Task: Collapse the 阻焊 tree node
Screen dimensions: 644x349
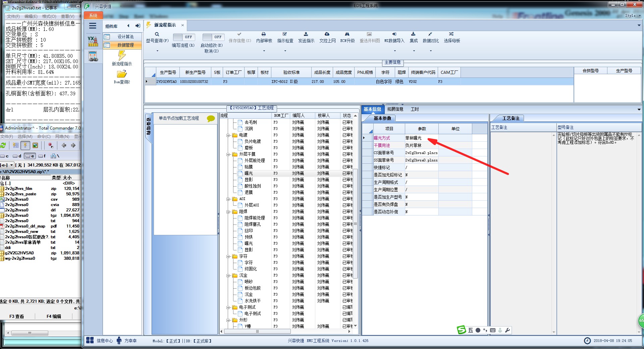Action: [228, 212]
